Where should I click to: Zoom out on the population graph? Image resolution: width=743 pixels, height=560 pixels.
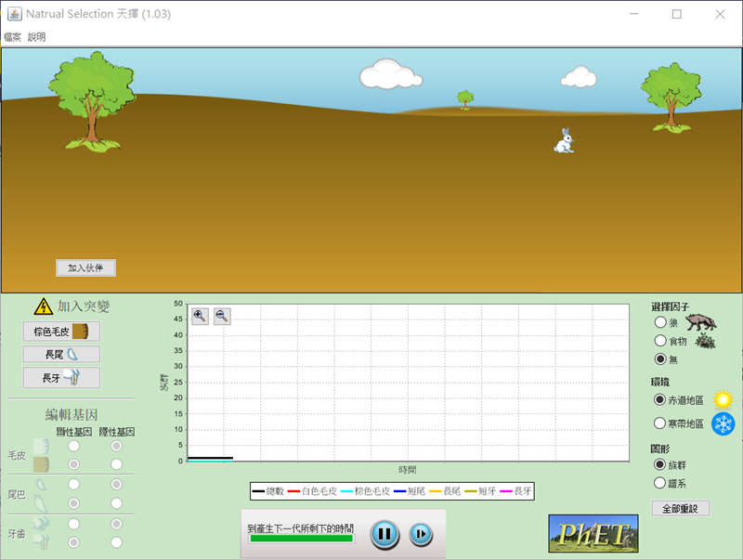[222, 316]
